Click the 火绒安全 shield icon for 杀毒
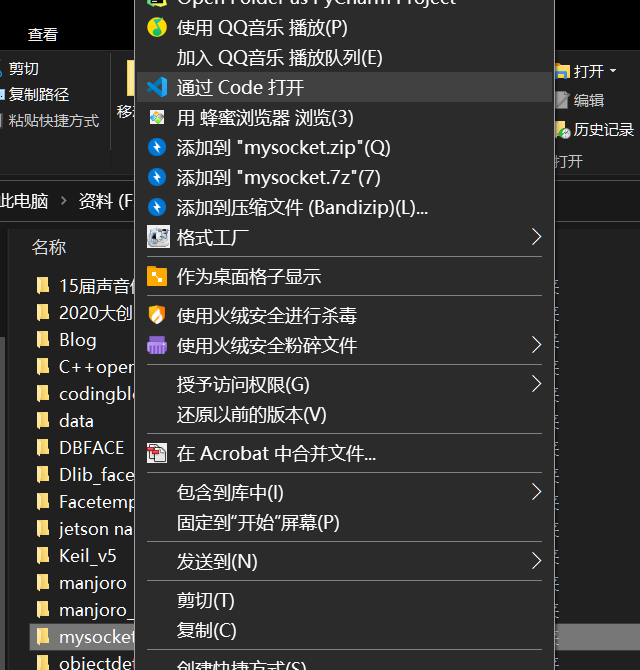The image size is (640, 670). [x=157, y=315]
